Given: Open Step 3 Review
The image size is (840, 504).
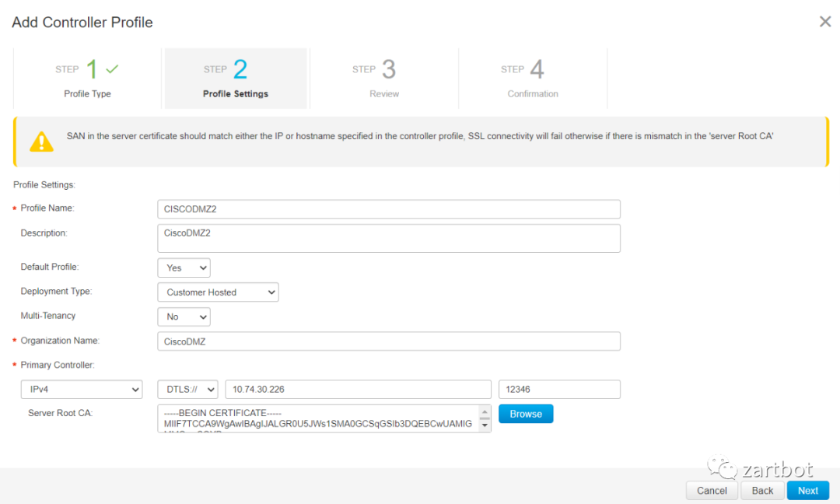Looking at the screenshot, I should point(384,79).
